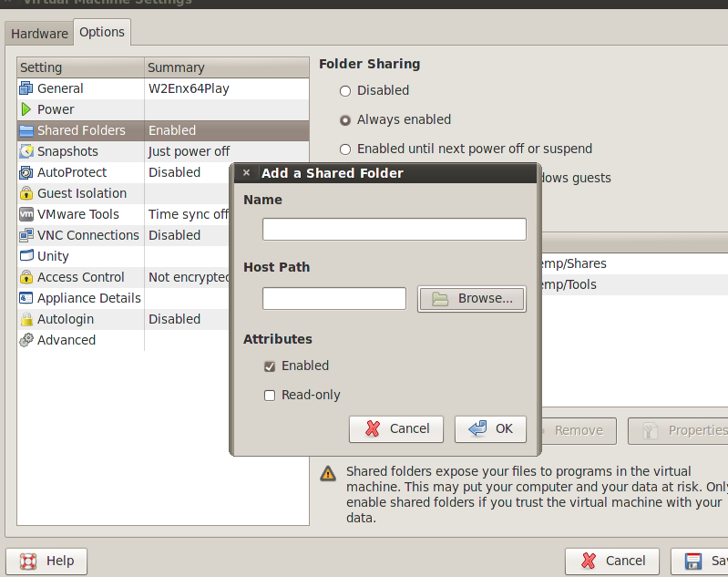Close the Add a Shared Folder dialog
Viewport: 728px width, 577px height.
click(x=247, y=173)
